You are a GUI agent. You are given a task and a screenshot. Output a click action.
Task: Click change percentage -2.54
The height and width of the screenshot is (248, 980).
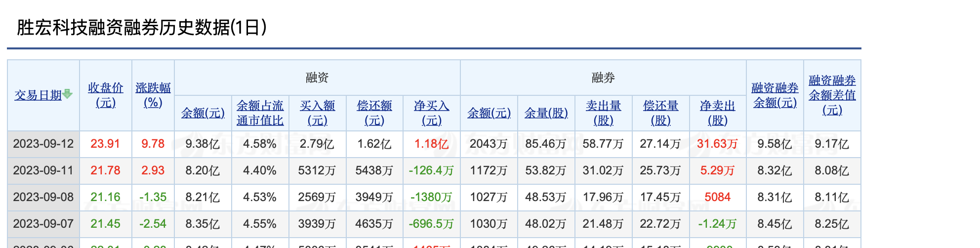point(153,224)
